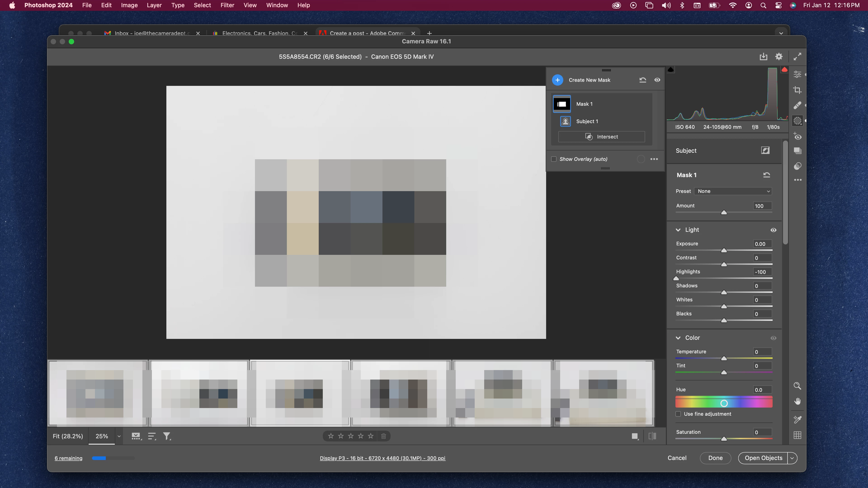The width and height of the screenshot is (868, 488).
Task: Click the save image download icon
Action: [x=763, y=56]
